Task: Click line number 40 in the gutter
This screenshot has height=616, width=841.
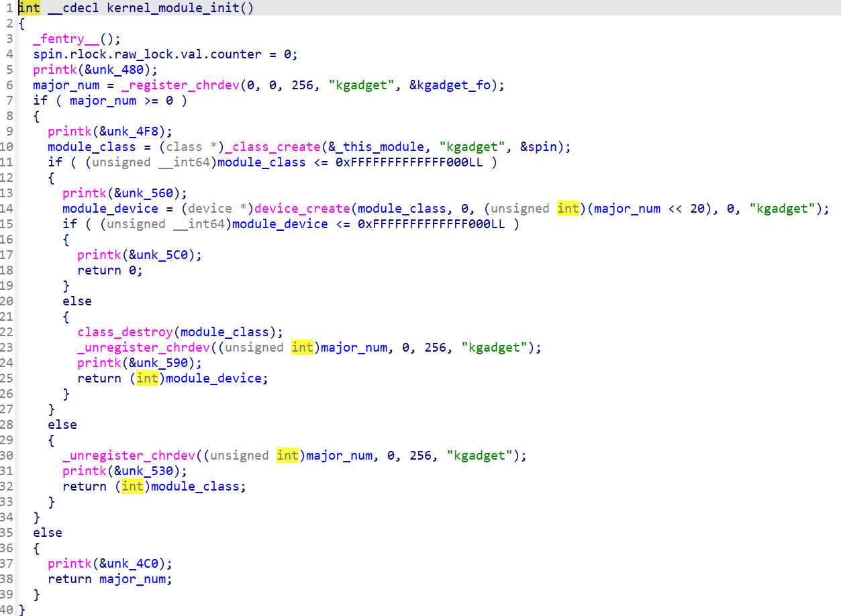Action: coord(7,610)
